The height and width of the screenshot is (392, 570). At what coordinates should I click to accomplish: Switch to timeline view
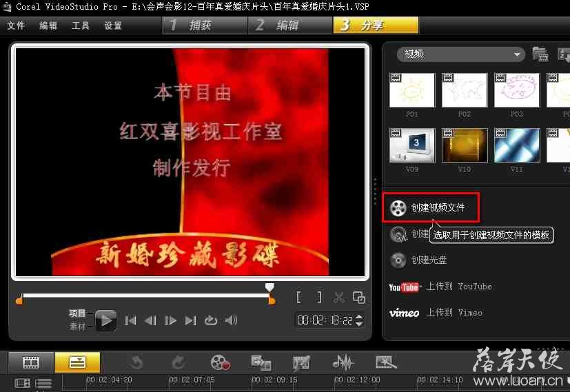click(77, 362)
